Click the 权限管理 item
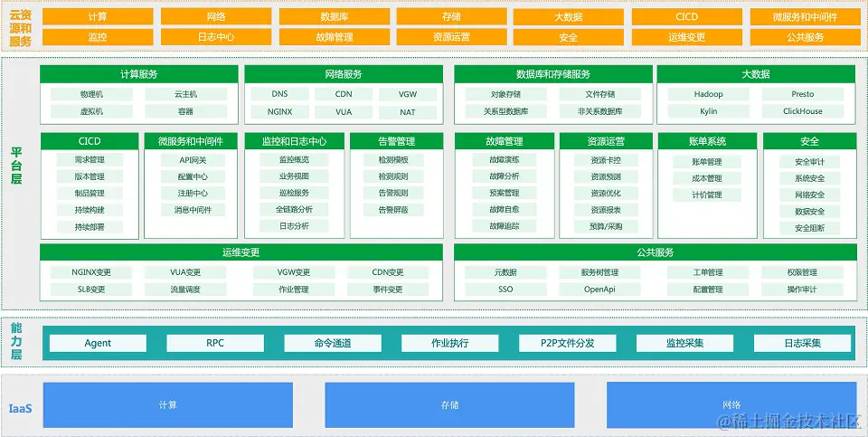Image resolution: width=868 pixels, height=437 pixels. pyautogui.click(x=802, y=272)
